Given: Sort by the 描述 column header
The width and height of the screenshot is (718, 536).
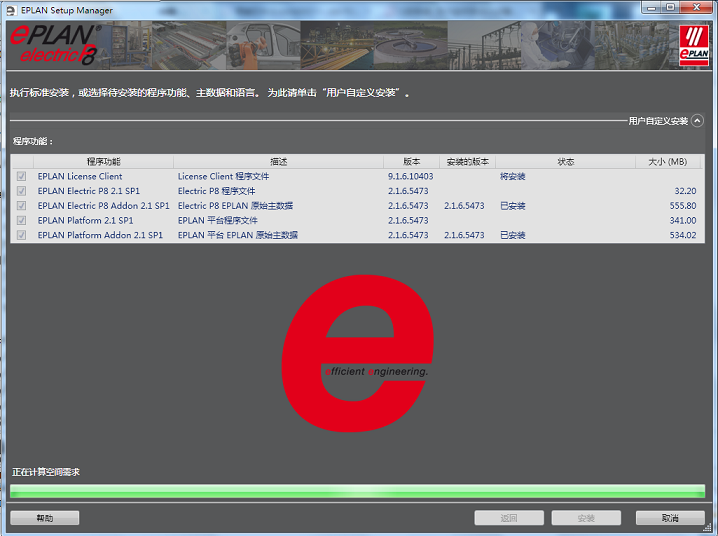Looking at the screenshot, I should coord(278,161).
